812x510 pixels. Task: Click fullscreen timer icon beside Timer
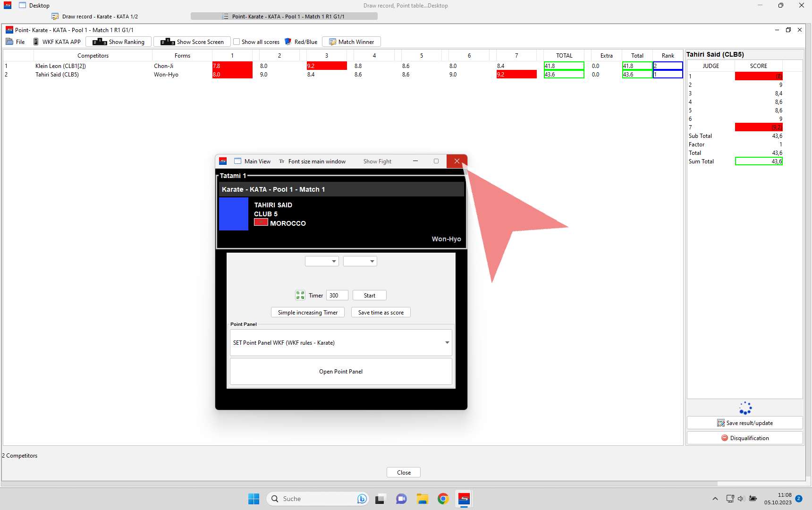click(x=300, y=296)
